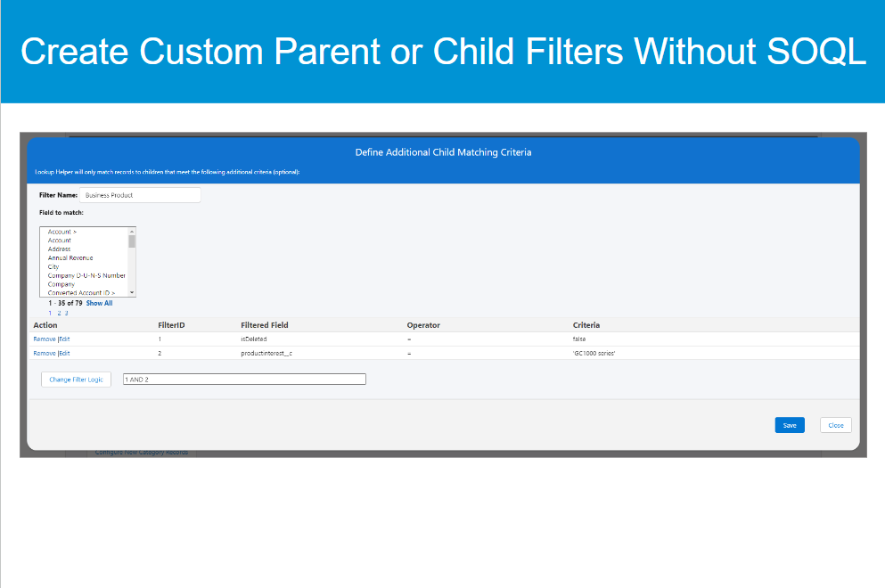Click the Show All link

[x=99, y=304]
